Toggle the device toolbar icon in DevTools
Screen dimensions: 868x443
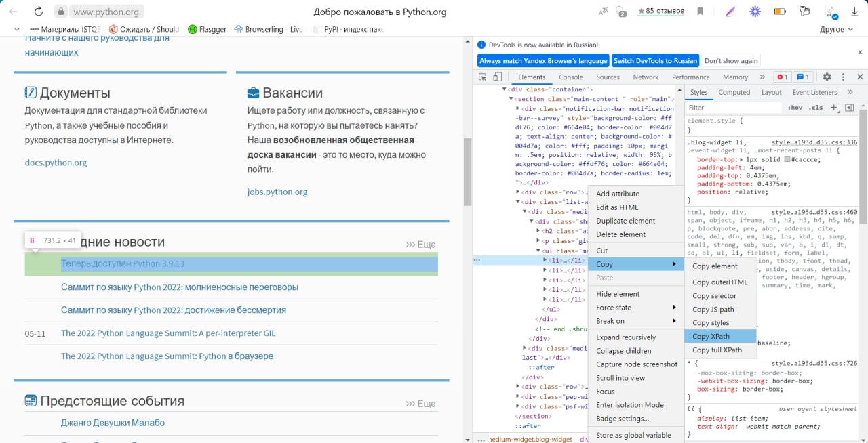point(497,77)
